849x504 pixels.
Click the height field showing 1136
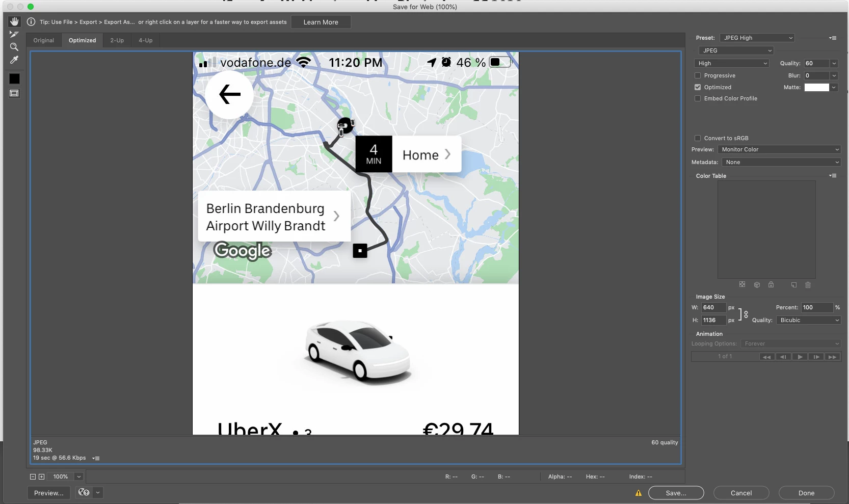coord(713,320)
